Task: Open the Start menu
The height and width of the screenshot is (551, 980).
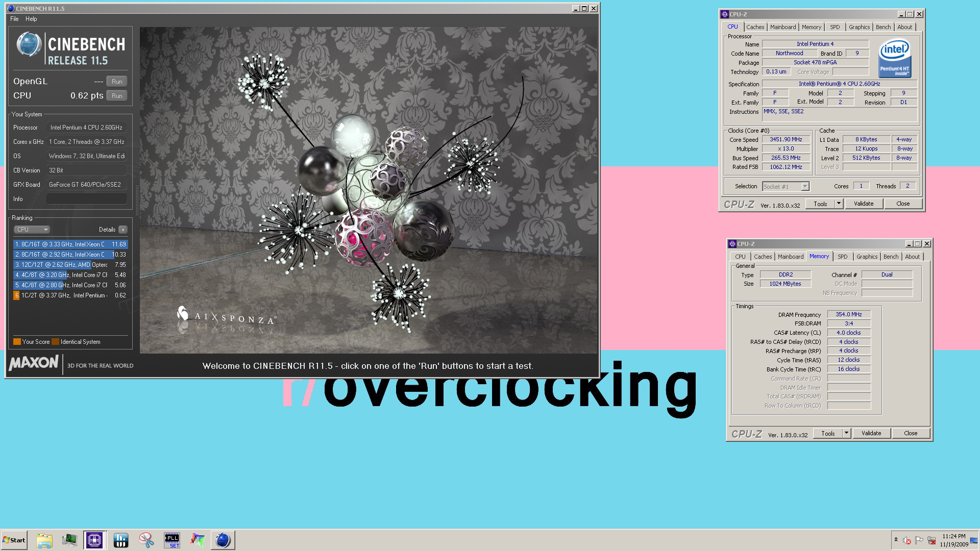Action: point(14,540)
